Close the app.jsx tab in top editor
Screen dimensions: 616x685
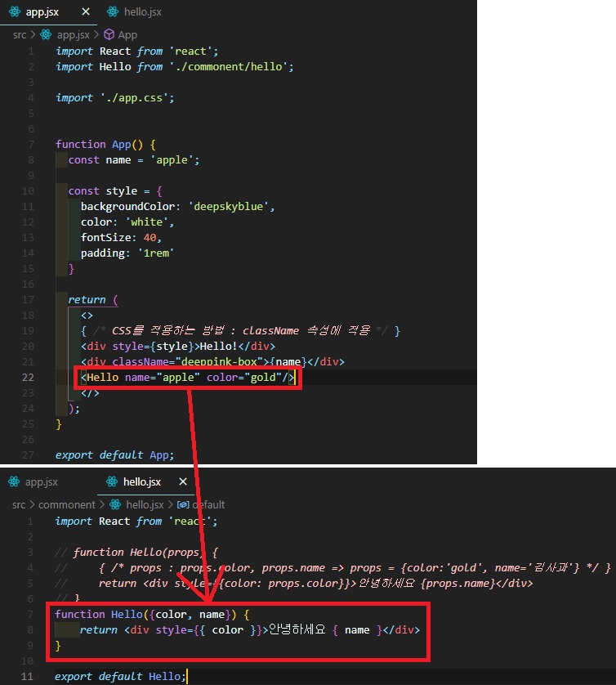[x=86, y=11]
